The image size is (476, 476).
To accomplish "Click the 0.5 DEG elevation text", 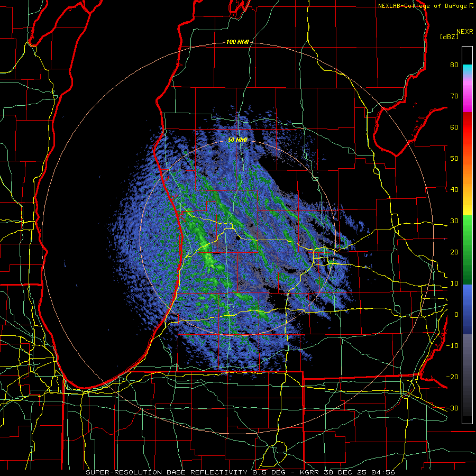I will (x=270, y=472).
